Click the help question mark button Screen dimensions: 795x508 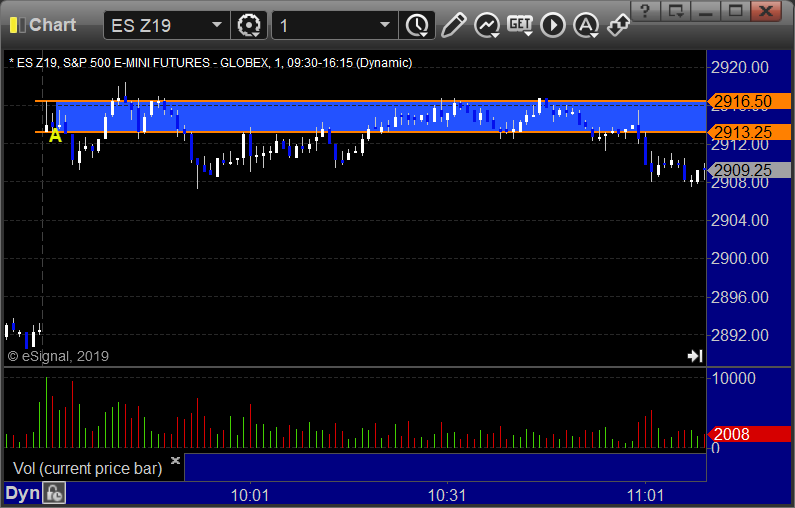click(x=645, y=11)
